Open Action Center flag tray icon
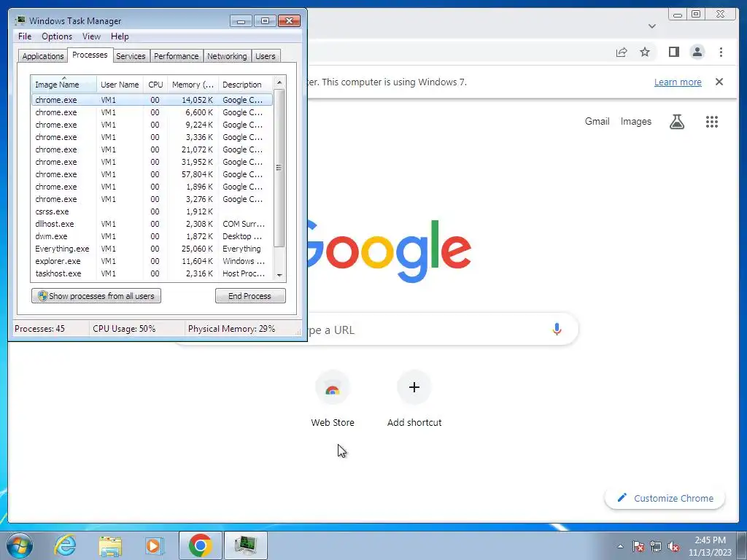 tap(638, 546)
